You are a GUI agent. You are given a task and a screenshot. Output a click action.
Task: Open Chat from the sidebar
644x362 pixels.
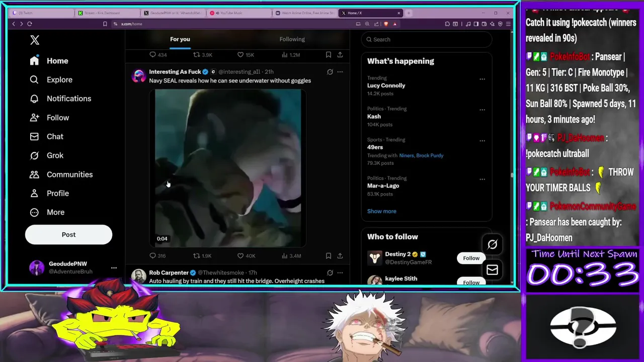click(x=46, y=136)
